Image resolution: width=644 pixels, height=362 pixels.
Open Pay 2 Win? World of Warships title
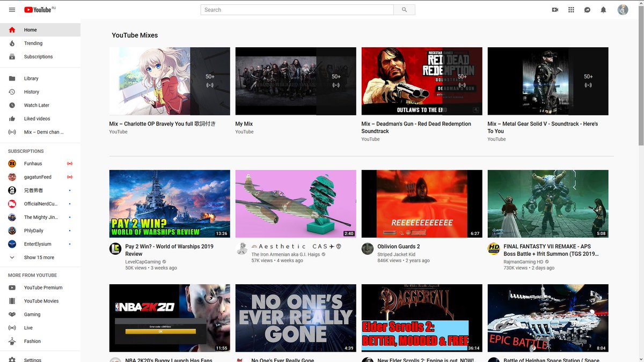pyautogui.click(x=169, y=250)
